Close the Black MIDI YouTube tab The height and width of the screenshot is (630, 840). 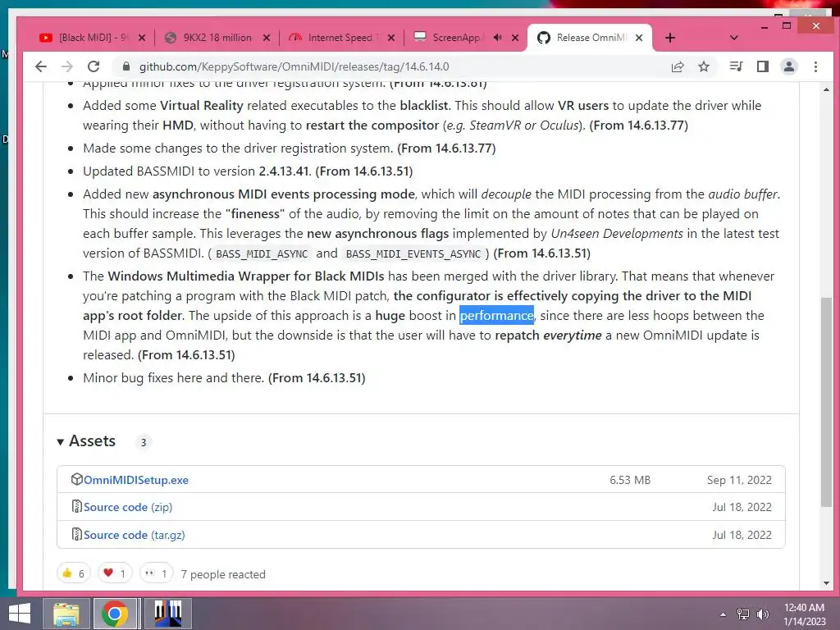142,38
